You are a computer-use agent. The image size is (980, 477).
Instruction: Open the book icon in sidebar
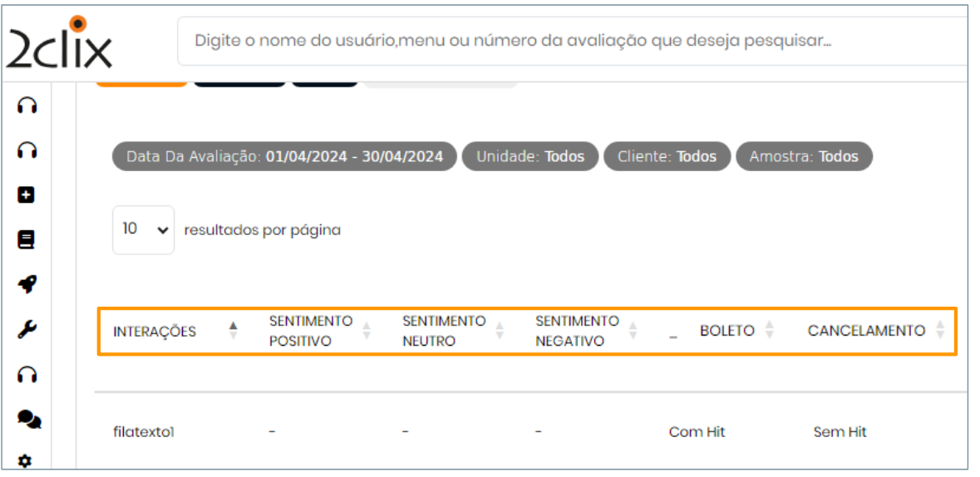click(x=27, y=240)
